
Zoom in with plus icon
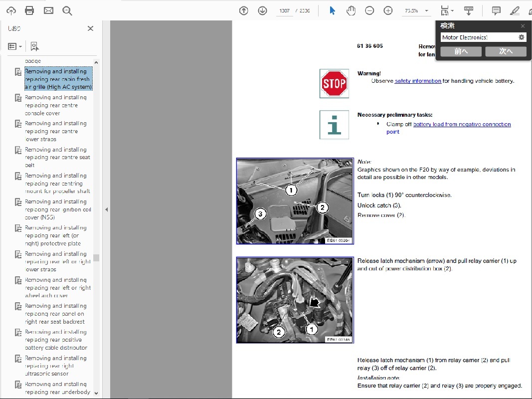[388, 11]
